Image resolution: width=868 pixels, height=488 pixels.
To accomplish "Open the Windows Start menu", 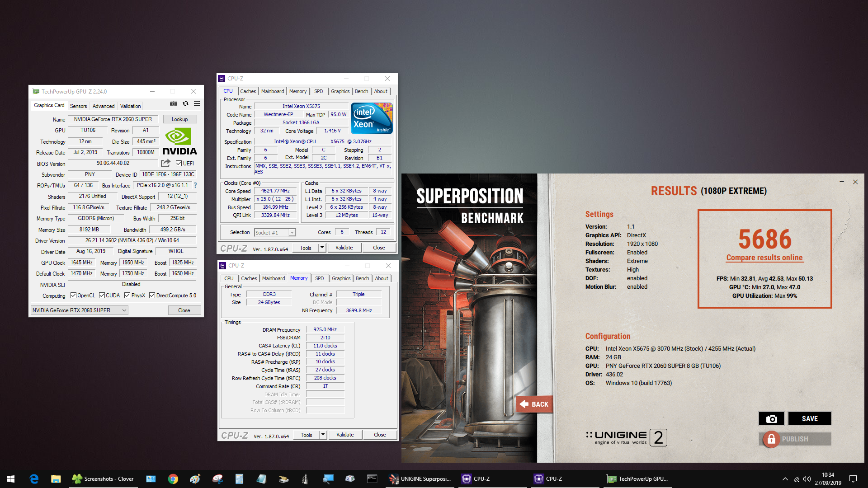I will point(11,479).
